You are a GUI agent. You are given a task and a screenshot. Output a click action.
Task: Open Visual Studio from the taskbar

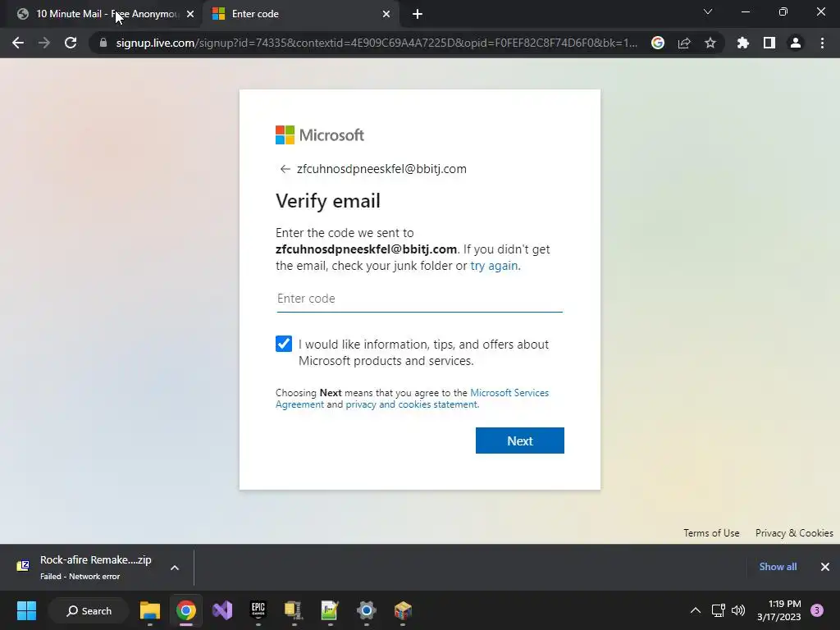click(x=222, y=610)
